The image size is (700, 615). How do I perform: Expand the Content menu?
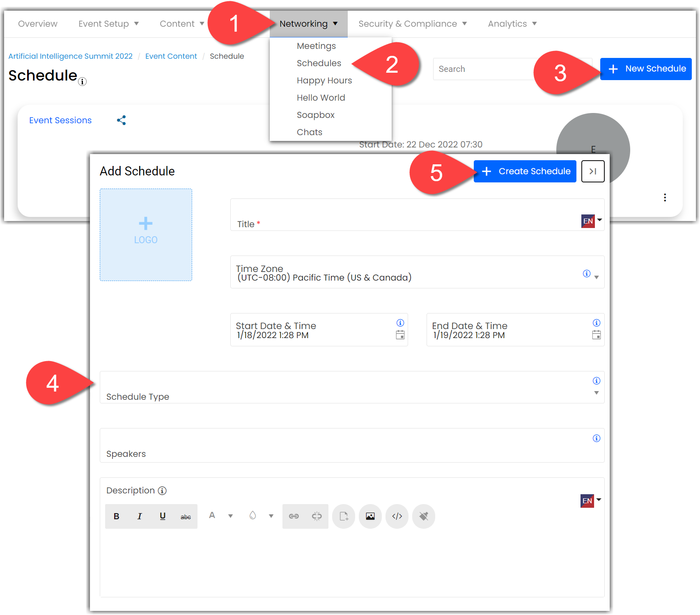[182, 24]
